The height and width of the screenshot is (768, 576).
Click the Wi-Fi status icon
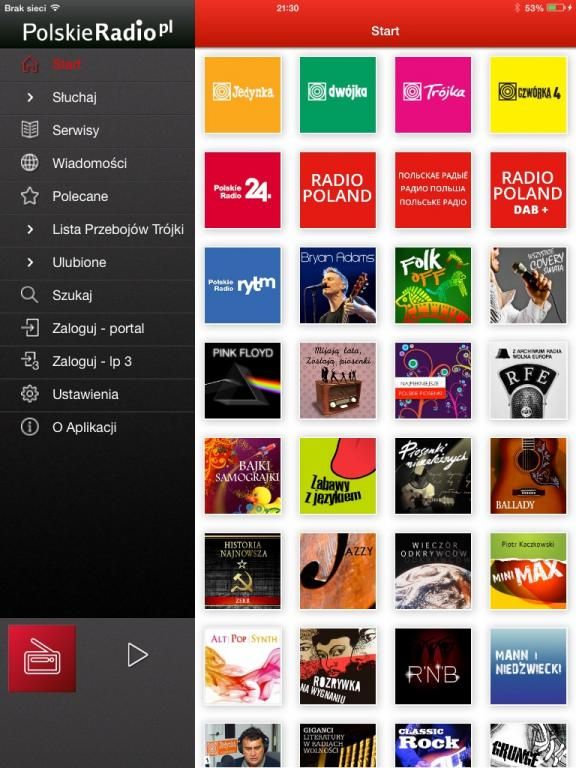[x=55, y=7]
